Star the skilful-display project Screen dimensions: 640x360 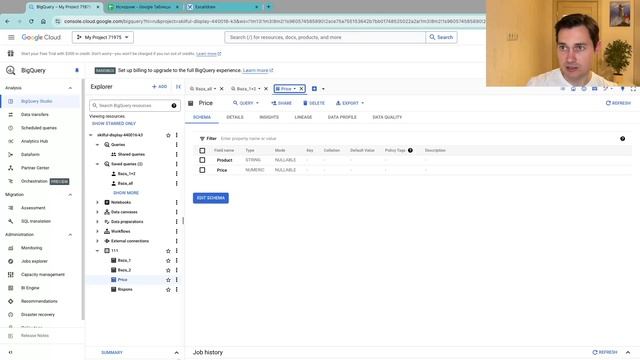tap(168, 135)
